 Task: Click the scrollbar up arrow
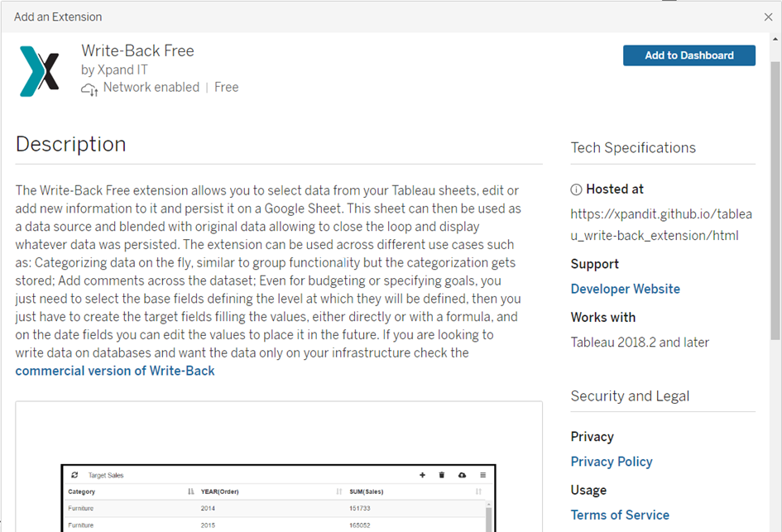tap(775, 39)
